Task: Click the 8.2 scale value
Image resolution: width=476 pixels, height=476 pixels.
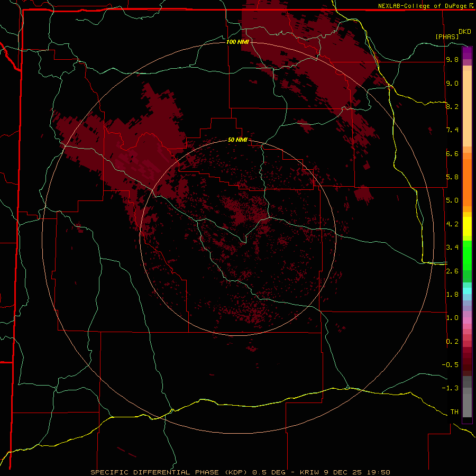Action: tap(452, 106)
